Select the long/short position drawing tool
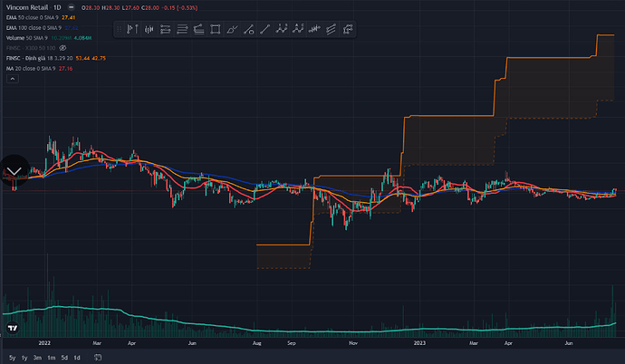 132,29
